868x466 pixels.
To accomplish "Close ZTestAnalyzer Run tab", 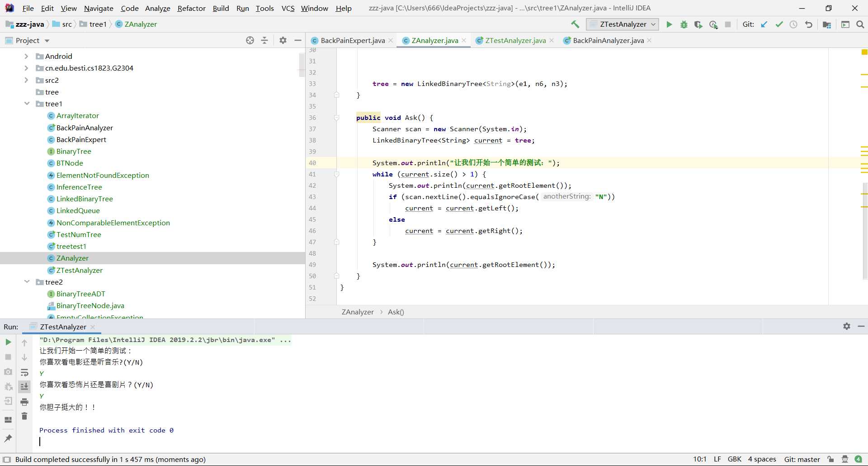I will (x=93, y=327).
